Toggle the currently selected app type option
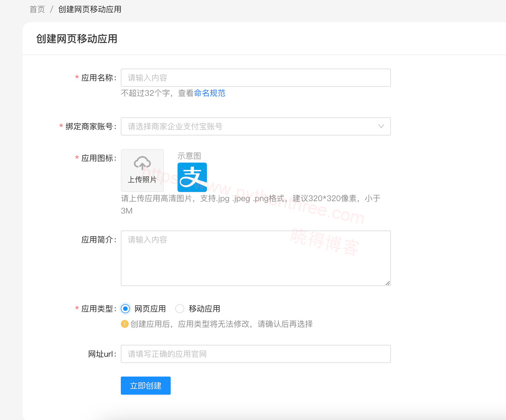This screenshot has width=506, height=420. pyautogui.click(x=125, y=308)
